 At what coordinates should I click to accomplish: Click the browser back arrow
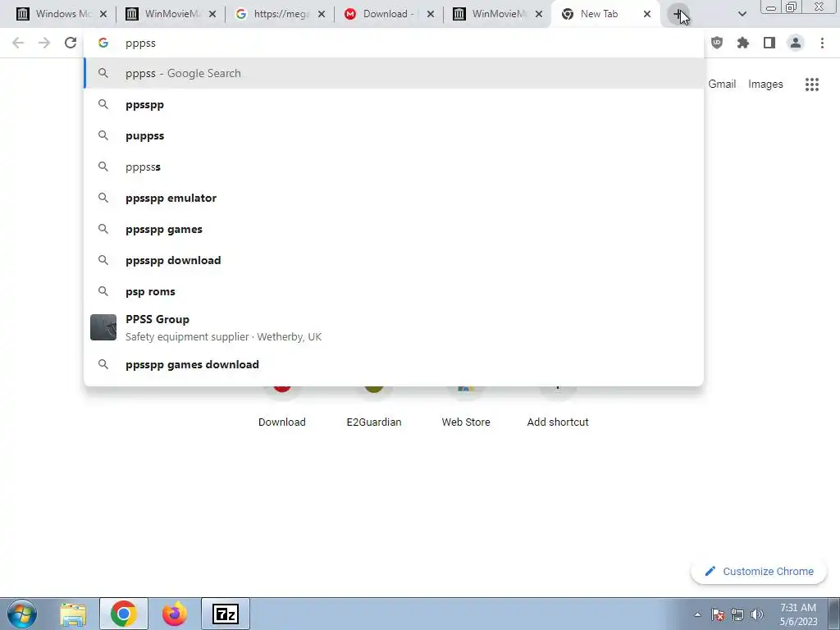pyautogui.click(x=18, y=43)
